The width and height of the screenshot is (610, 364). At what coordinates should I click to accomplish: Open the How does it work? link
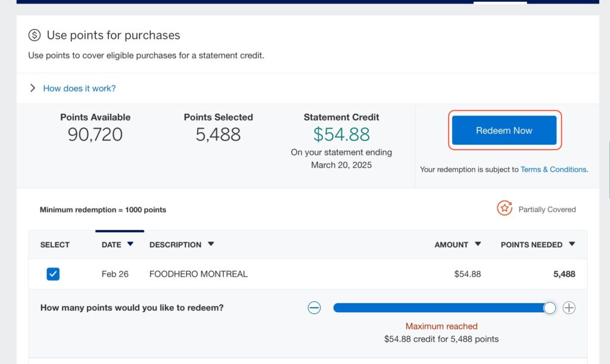point(79,88)
